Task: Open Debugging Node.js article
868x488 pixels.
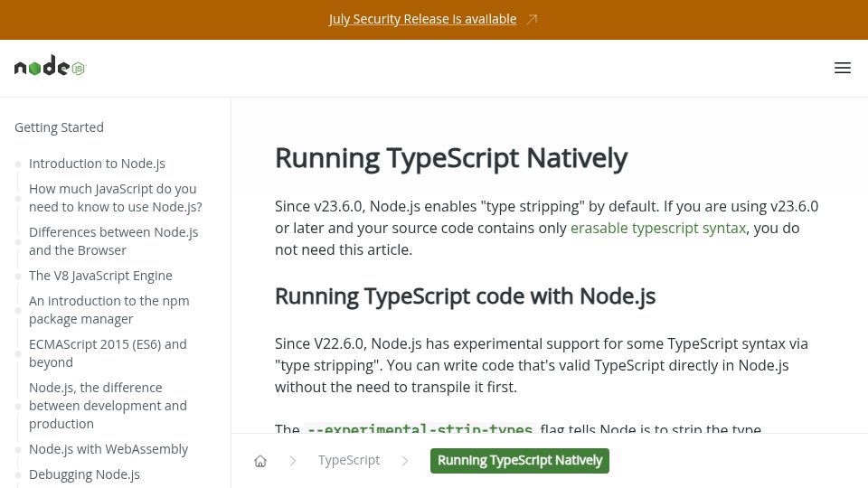Action: [x=84, y=474]
